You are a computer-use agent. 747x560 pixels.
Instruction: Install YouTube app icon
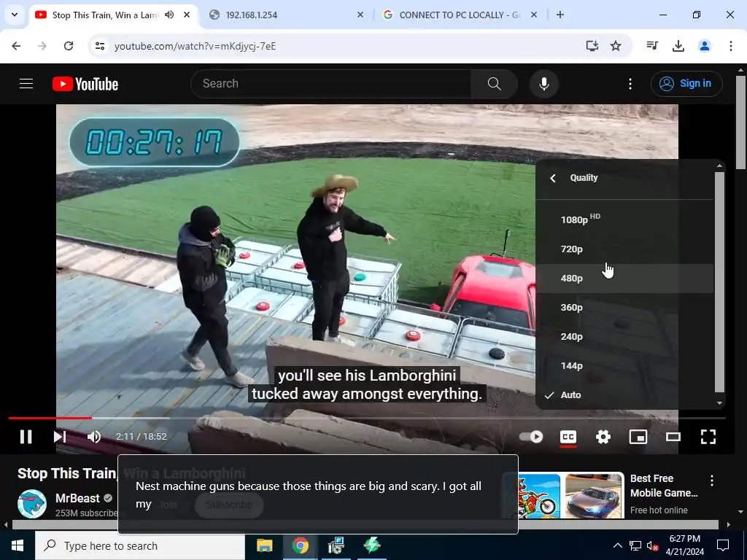click(592, 46)
